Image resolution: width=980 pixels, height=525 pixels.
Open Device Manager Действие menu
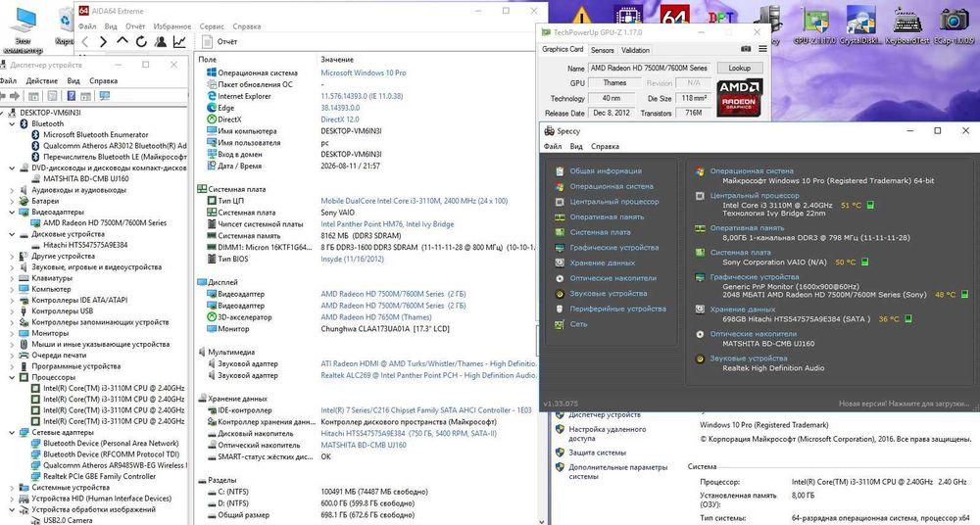pyautogui.click(x=42, y=80)
